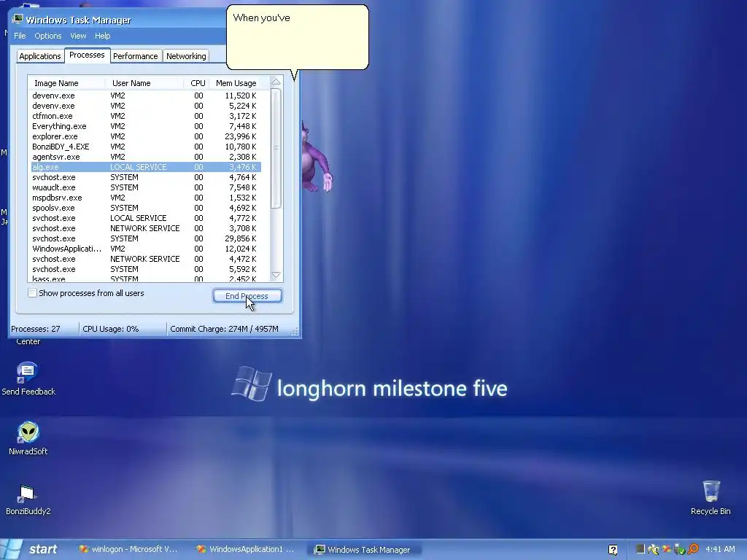Select the Recycle Bin icon

[x=711, y=498]
